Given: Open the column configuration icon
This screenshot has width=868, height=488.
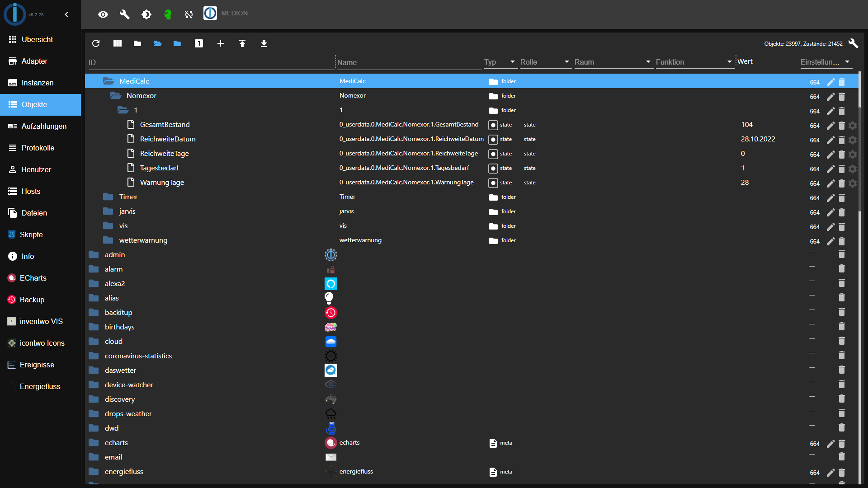Looking at the screenshot, I should [118, 43].
